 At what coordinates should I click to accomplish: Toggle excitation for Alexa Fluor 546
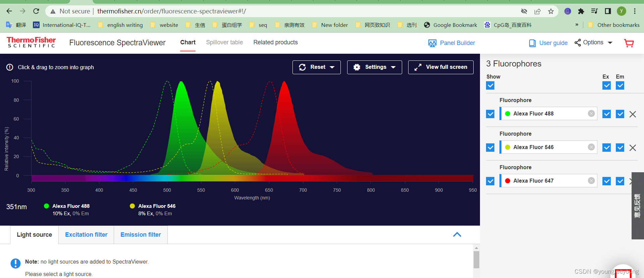(606, 148)
